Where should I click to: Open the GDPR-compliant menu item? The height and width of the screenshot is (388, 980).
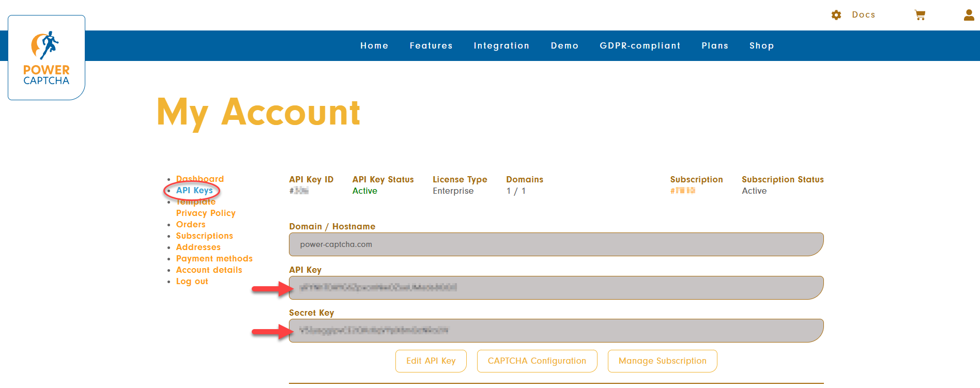point(640,45)
